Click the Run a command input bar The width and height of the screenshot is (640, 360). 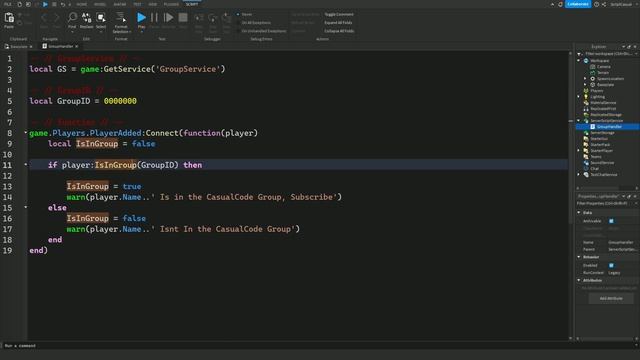click(x=320, y=346)
